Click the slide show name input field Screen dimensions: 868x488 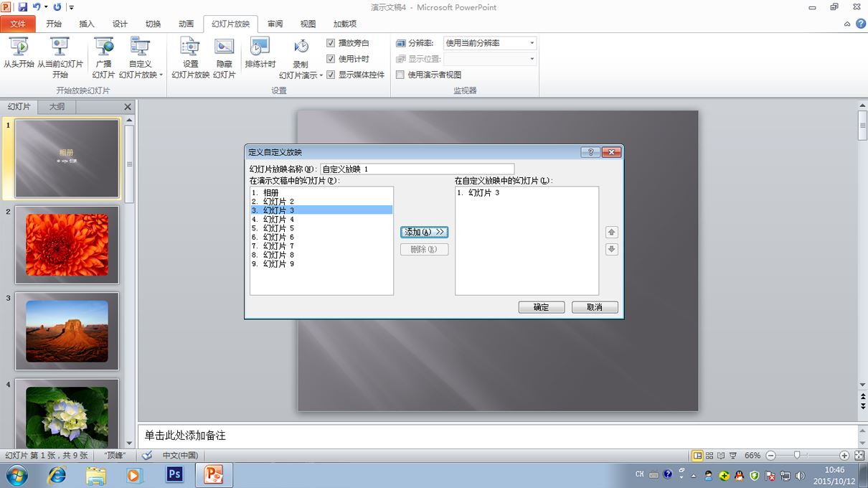pyautogui.click(x=417, y=169)
